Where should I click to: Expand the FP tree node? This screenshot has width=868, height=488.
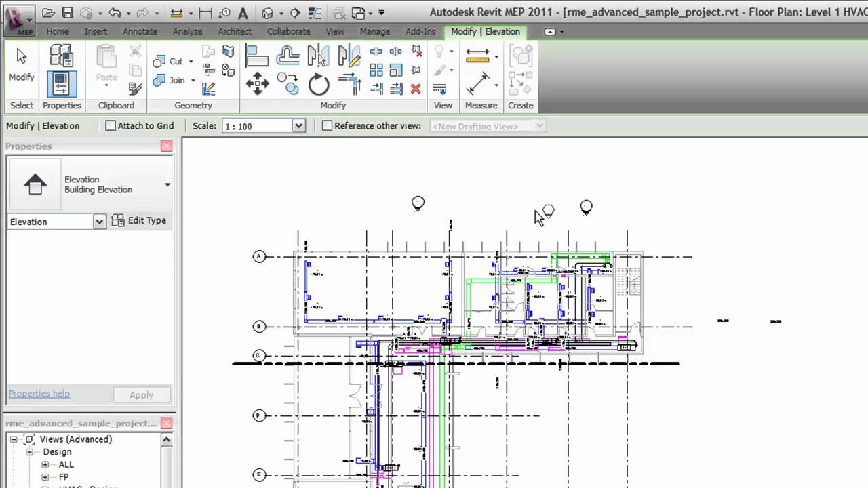click(x=45, y=477)
